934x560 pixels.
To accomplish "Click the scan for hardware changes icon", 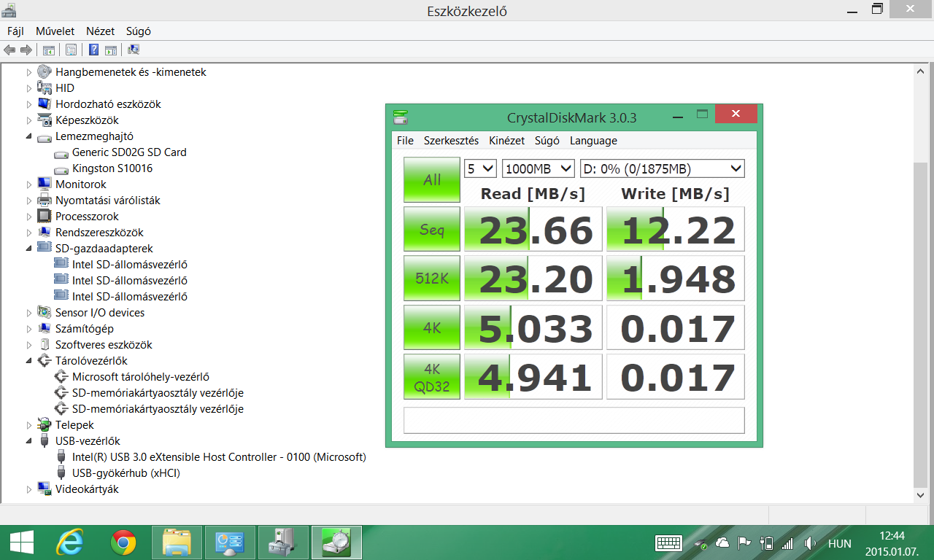I will [134, 50].
